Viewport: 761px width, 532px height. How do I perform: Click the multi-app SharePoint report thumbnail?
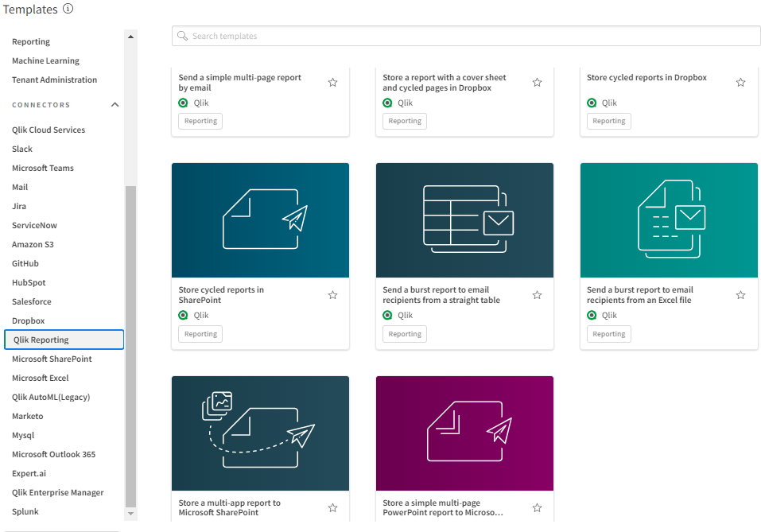[260, 433]
